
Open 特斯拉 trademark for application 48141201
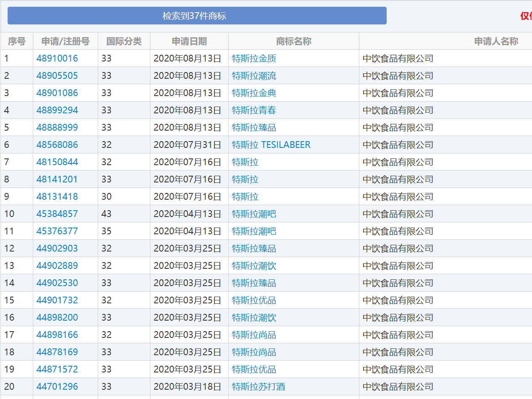click(245, 179)
